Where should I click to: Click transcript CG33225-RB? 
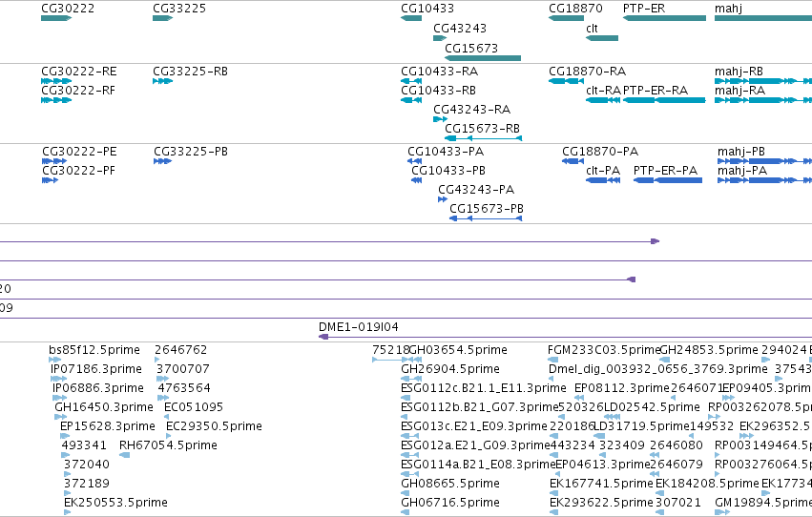162,81
